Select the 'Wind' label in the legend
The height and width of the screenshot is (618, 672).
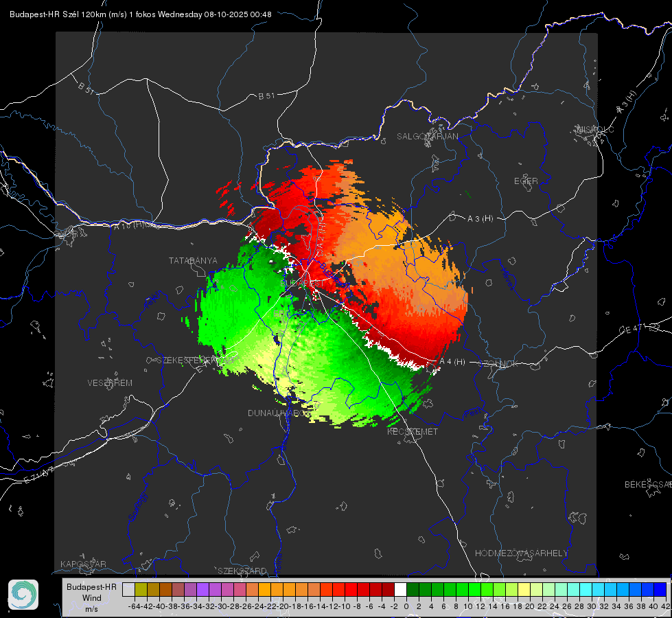pyautogui.click(x=92, y=598)
